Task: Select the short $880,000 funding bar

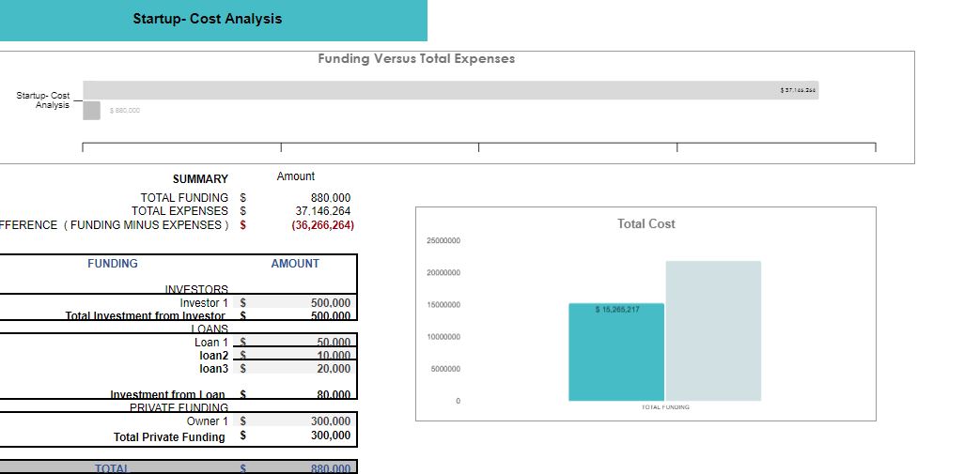Action: [91, 111]
